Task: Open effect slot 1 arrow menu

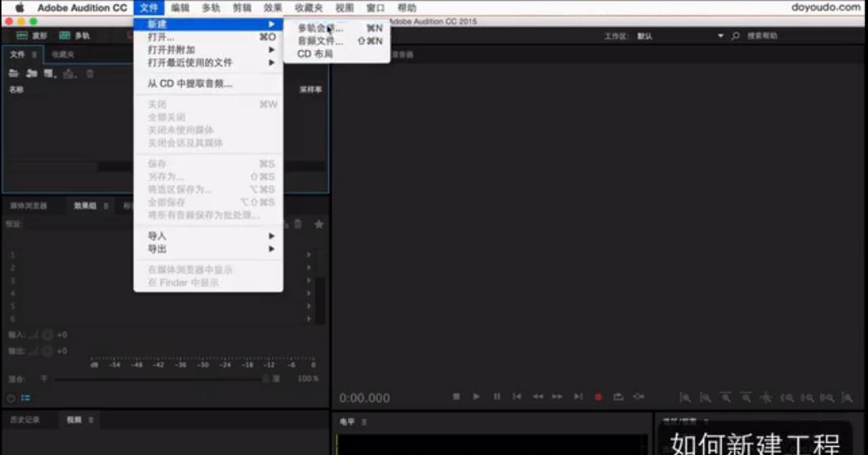Action: tap(309, 255)
